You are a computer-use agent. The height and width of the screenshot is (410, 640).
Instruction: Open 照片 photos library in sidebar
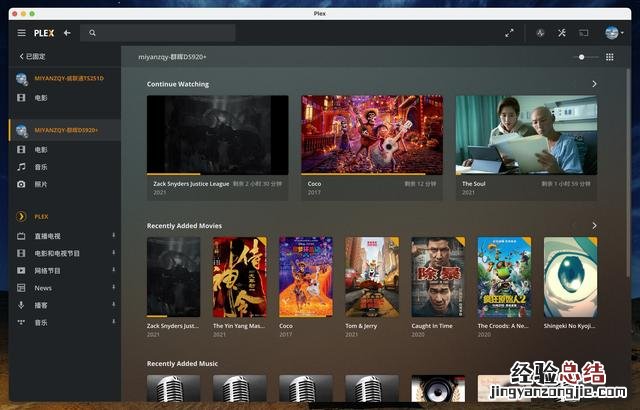tap(41, 184)
